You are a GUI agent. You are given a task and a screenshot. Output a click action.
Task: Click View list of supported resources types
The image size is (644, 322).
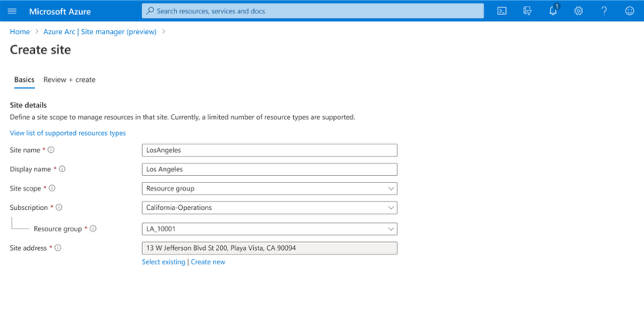click(68, 133)
